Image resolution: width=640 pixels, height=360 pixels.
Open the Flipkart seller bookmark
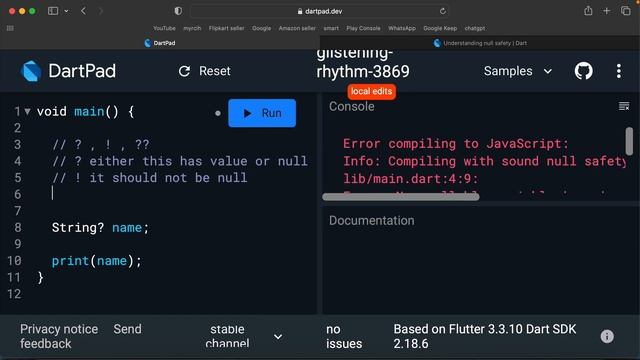pyautogui.click(x=226, y=28)
